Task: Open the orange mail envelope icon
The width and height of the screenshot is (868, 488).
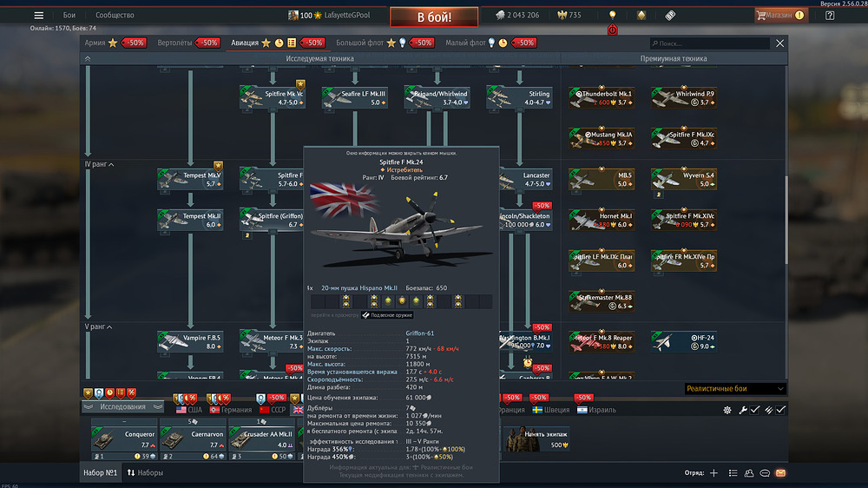Action: 780,473
